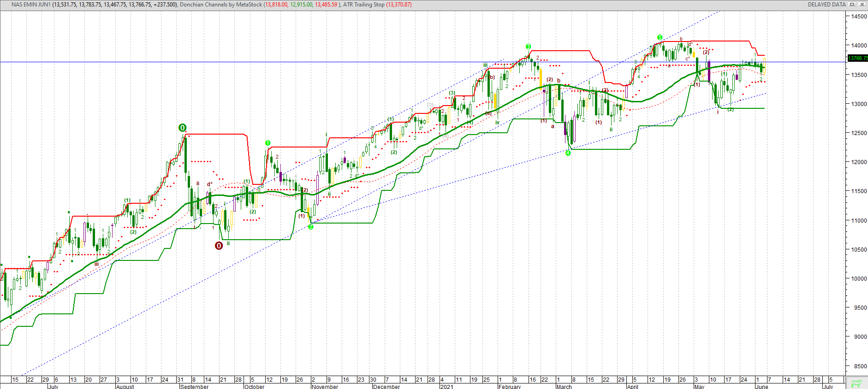Viewport: 868px width, 389px height.
Task: Click the October label on the date axis
Action: (x=254, y=387)
